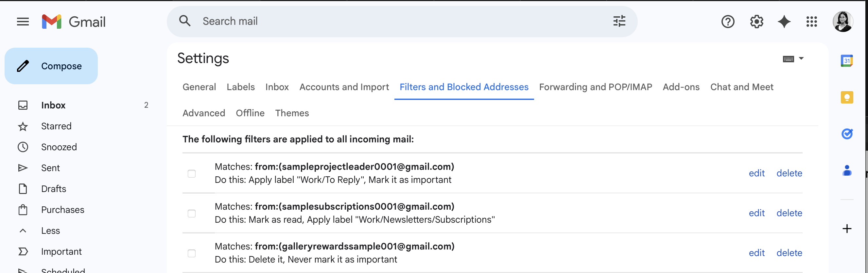Click the Settings gear icon
Viewport: 868px width, 273px height.
coord(756,22)
